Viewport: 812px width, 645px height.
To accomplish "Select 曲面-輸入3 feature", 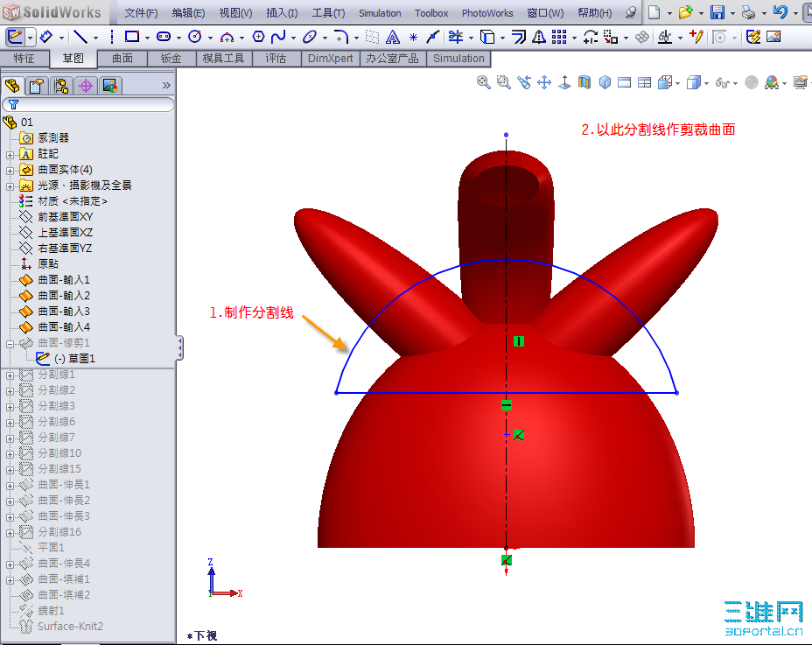I will point(64,312).
